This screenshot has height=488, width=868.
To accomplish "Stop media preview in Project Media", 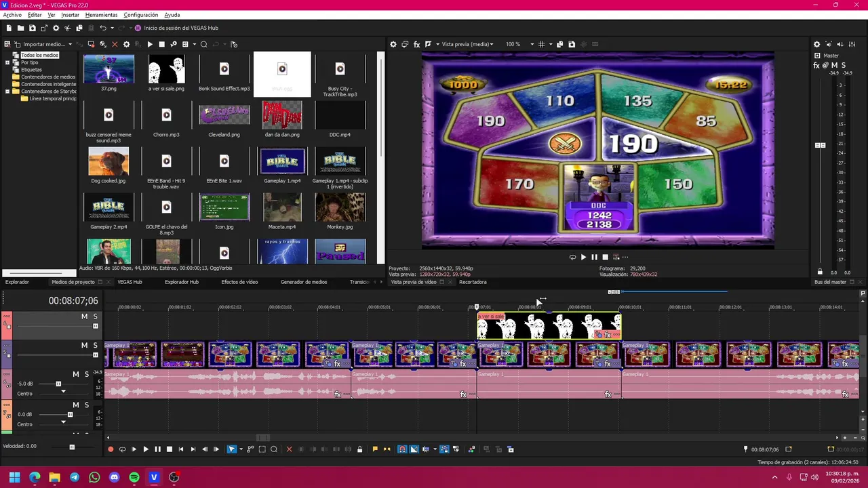I will click(x=161, y=44).
